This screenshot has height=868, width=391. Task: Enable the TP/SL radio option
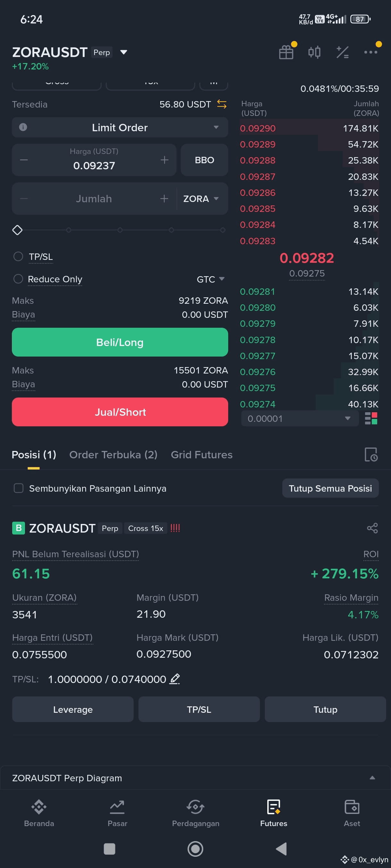pyautogui.click(x=18, y=256)
